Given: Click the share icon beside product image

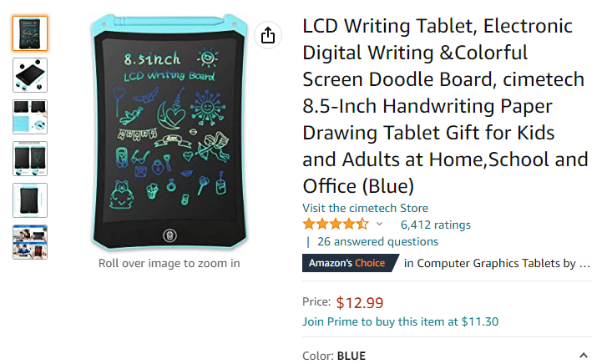Looking at the screenshot, I should (x=267, y=35).
